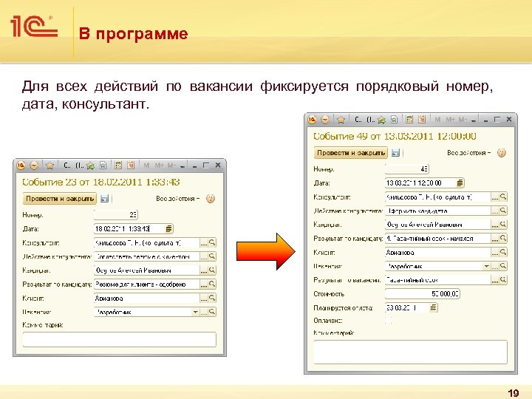This screenshot has height=399, width=532.
Task: Open back navigation dropdown in Событие 23
Action: pyautogui.click(x=34, y=166)
